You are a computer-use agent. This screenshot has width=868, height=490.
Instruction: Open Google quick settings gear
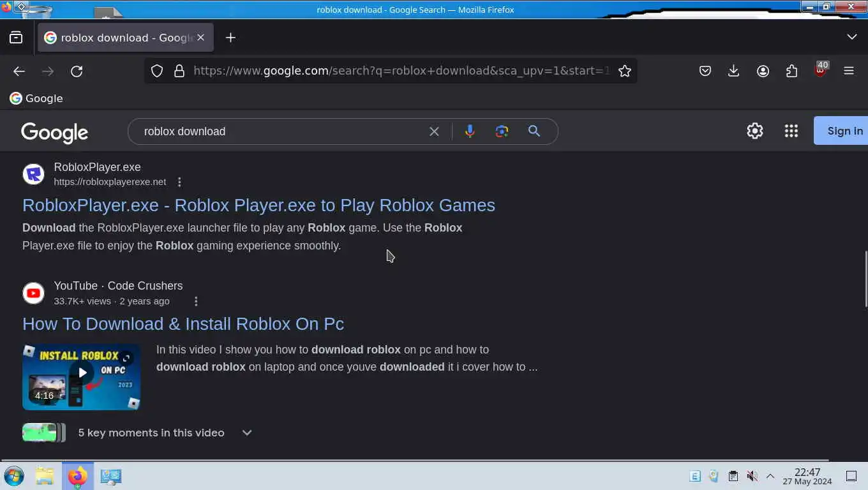tap(755, 131)
